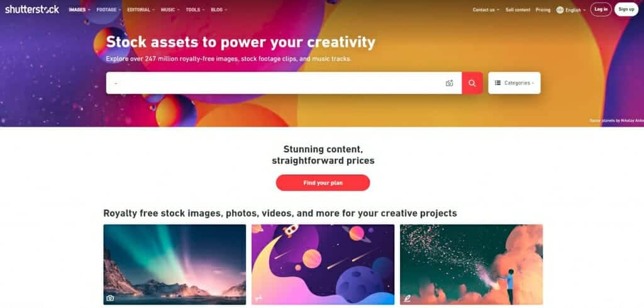The height and width of the screenshot is (308, 644).
Task: Click the pen icon on clouds illustration
Action: point(407,298)
